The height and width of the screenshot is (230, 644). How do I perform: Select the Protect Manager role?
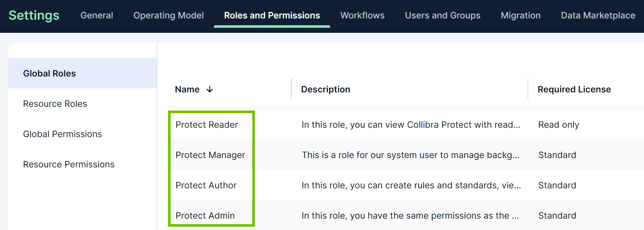pyautogui.click(x=210, y=155)
